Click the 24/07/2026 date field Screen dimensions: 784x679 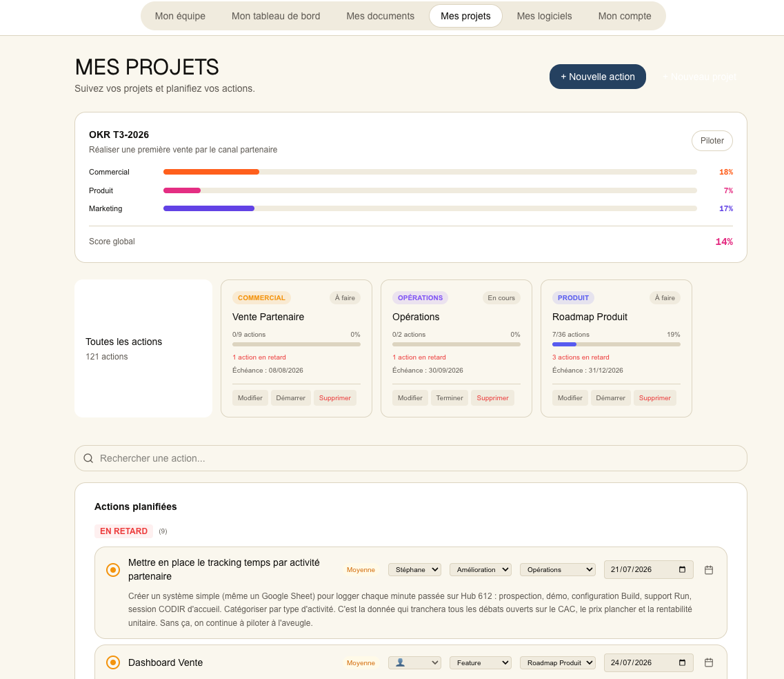(648, 662)
